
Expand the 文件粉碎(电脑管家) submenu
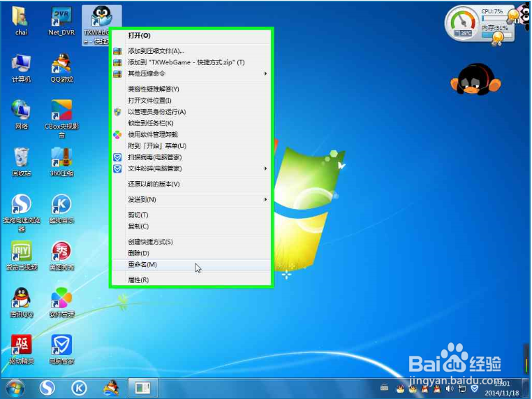point(191,168)
